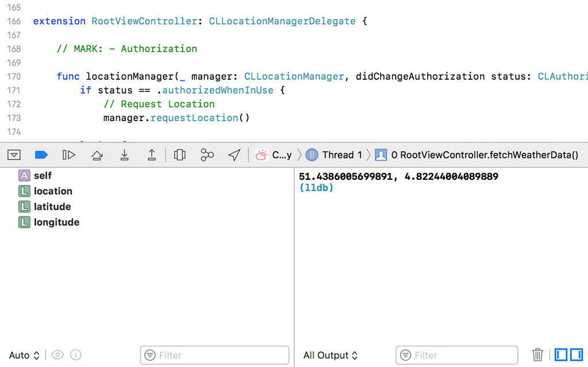The height and width of the screenshot is (367, 588).
Task: Select Thread 1 in the jump bar
Action: [x=339, y=154]
